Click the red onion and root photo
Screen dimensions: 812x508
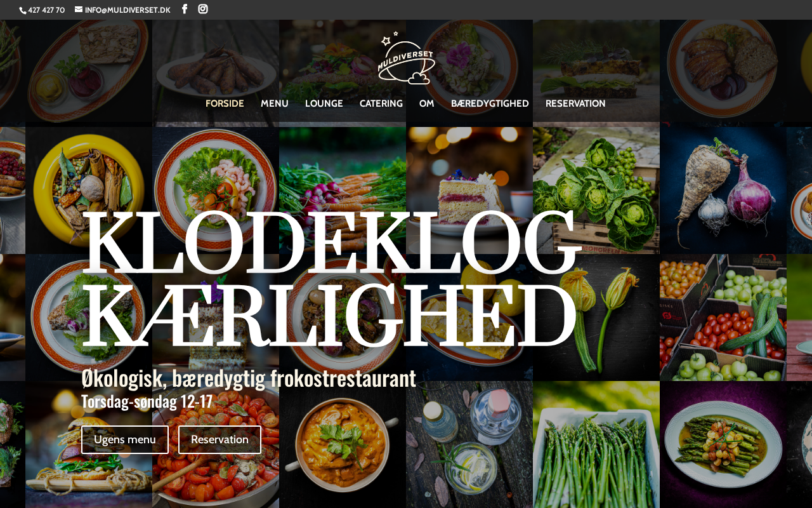click(x=723, y=190)
